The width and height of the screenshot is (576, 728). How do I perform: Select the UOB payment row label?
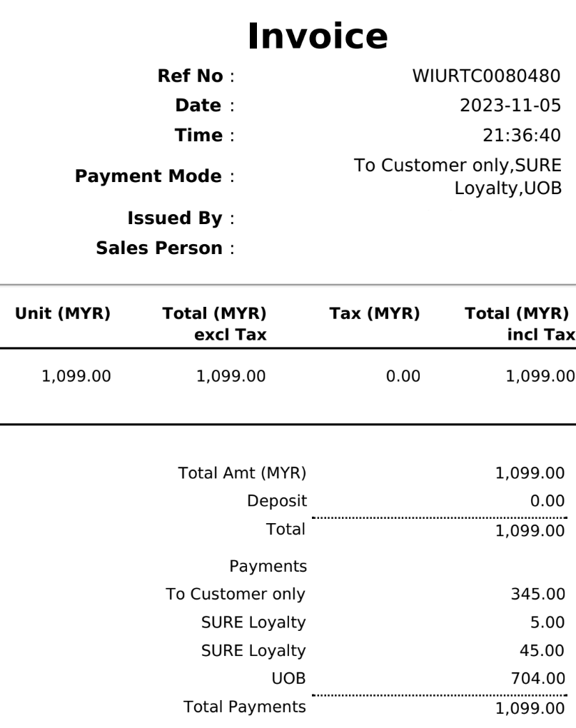pos(293,679)
